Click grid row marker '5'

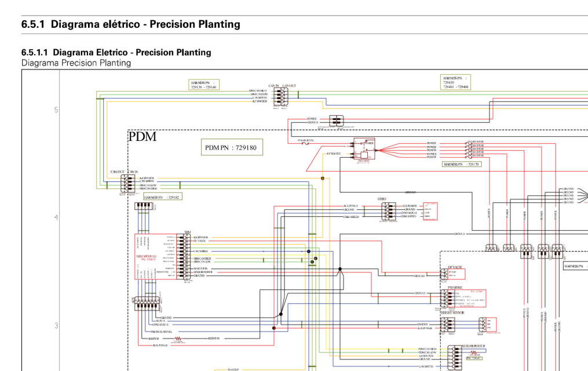(56, 110)
